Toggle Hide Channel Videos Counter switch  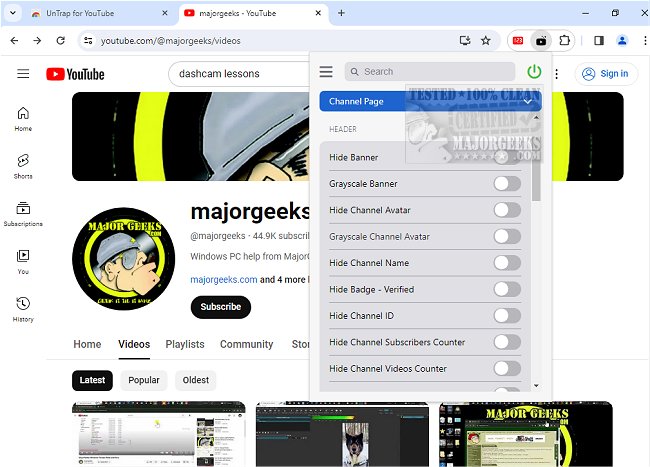pos(507,368)
